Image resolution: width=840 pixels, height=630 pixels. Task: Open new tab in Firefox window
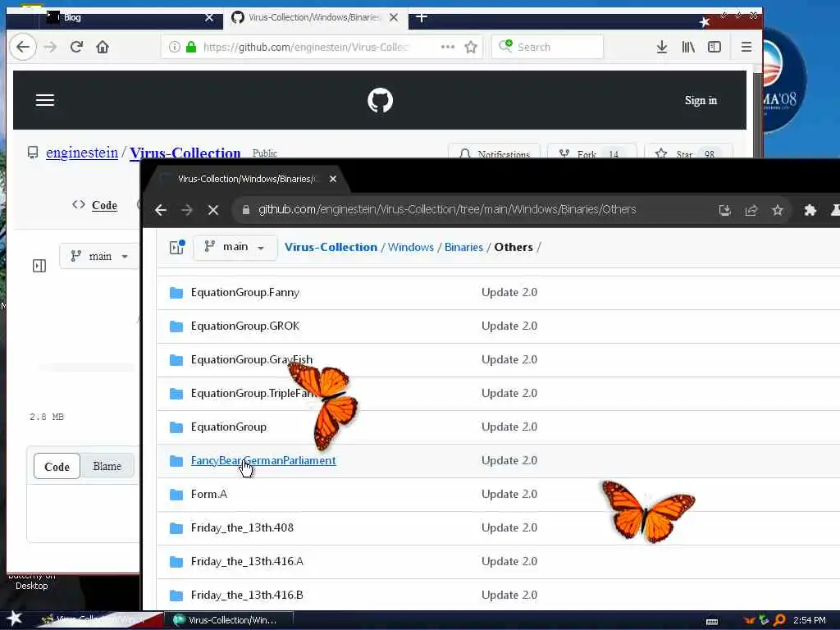tap(422, 17)
